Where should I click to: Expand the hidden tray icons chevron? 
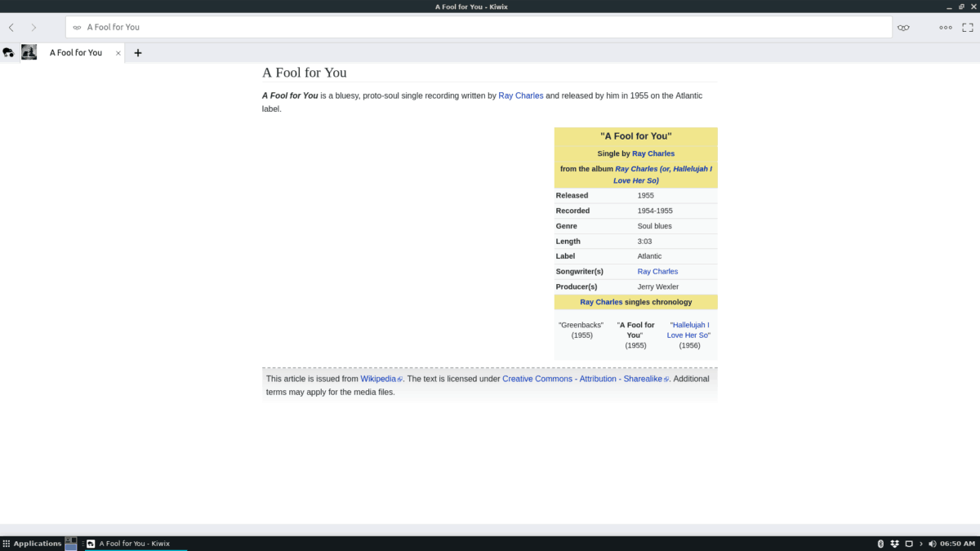(x=920, y=543)
